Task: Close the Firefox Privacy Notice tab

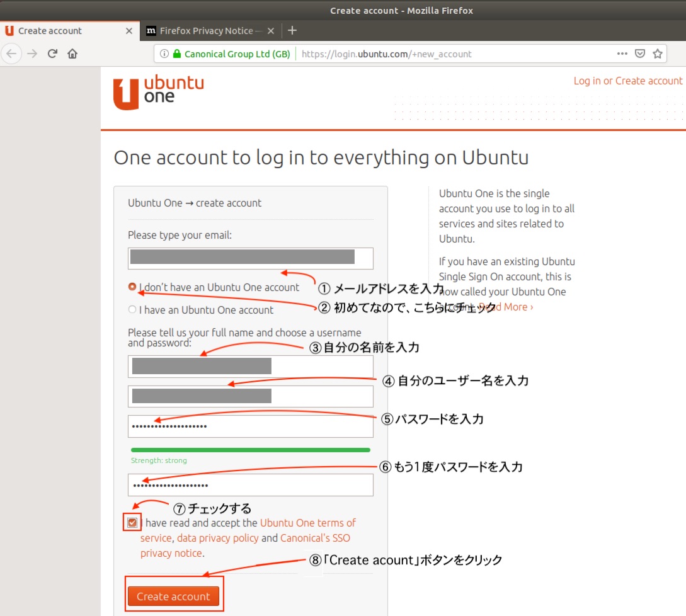Action: pyautogui.click(x=271, y=31)
